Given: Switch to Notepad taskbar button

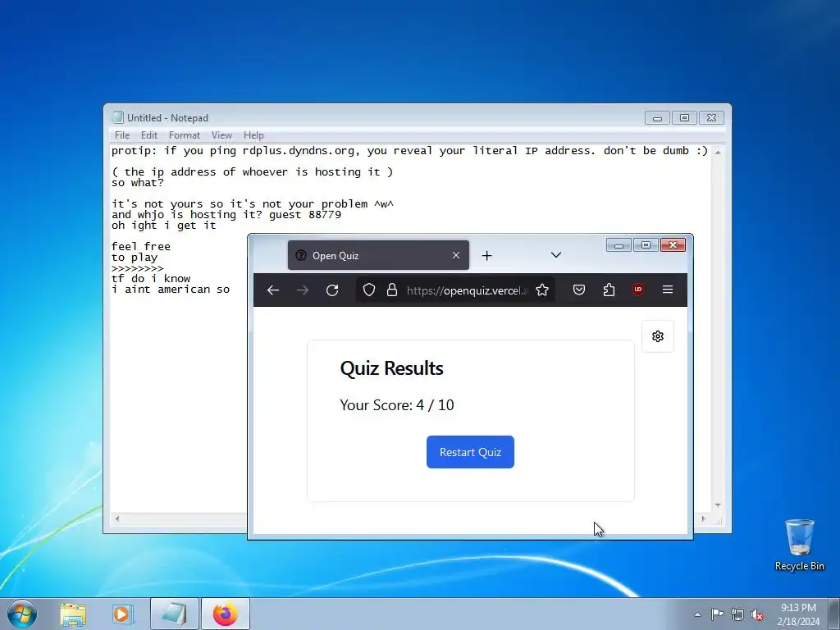Looking at the screenshot, I should click(x=175, y=614).
